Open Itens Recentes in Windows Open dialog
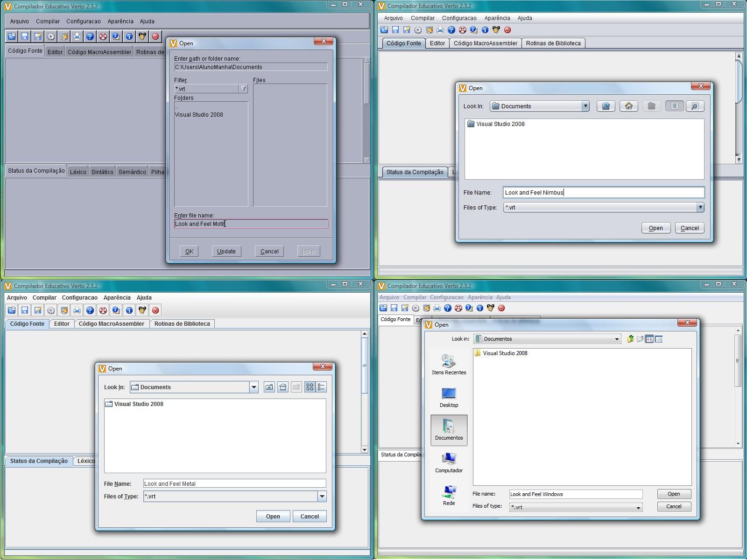747x560 pixels. [x=449, y=364]
